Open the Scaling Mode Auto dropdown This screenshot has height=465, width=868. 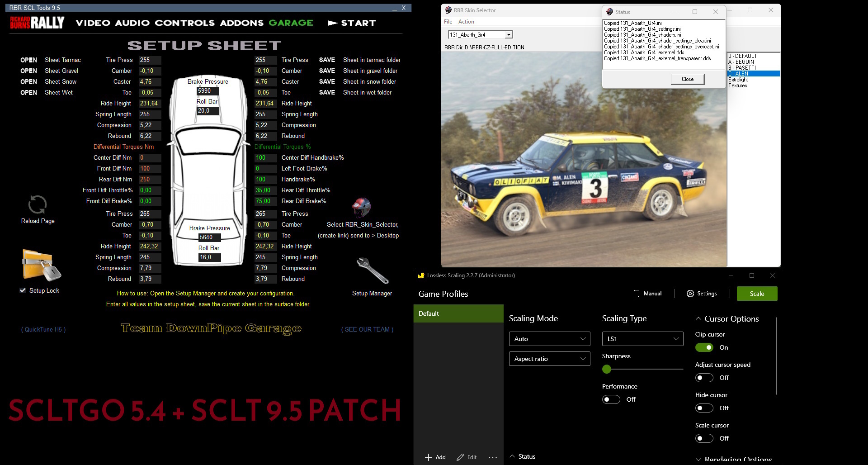click(549, 339)
